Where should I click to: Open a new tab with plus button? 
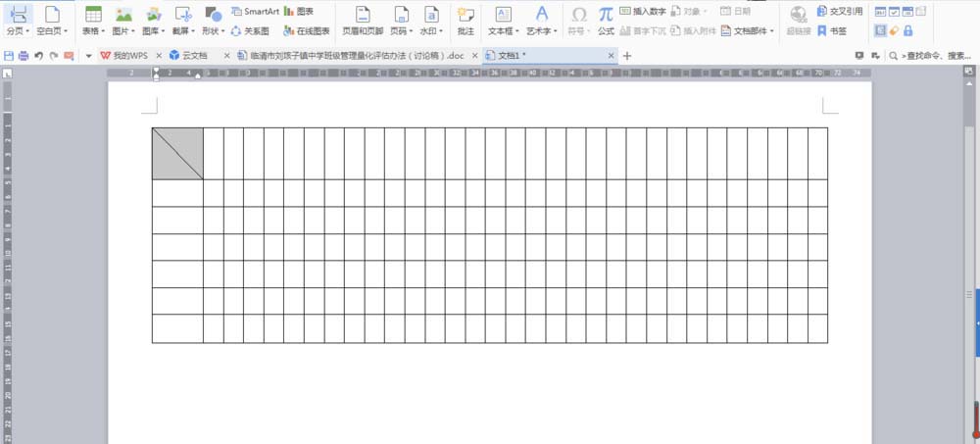(627, 56)
